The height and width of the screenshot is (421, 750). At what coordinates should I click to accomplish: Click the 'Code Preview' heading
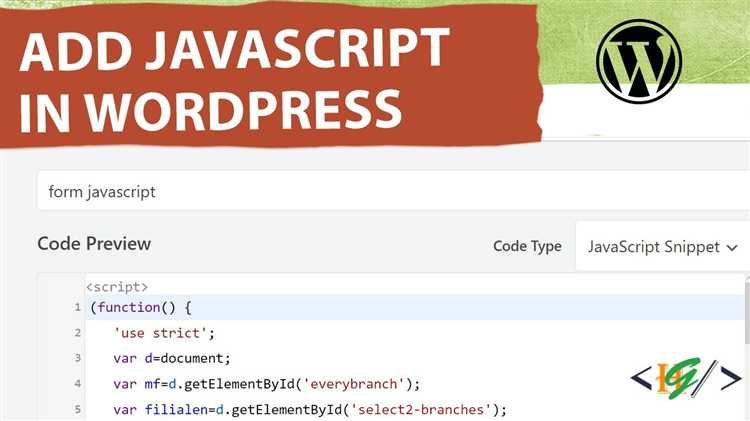(94, 244)
